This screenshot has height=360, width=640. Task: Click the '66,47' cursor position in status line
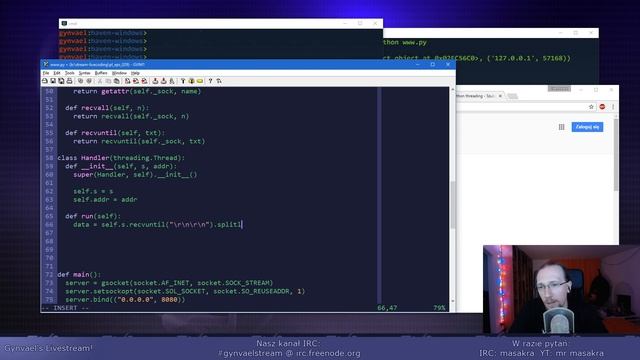tap(387, 308)
